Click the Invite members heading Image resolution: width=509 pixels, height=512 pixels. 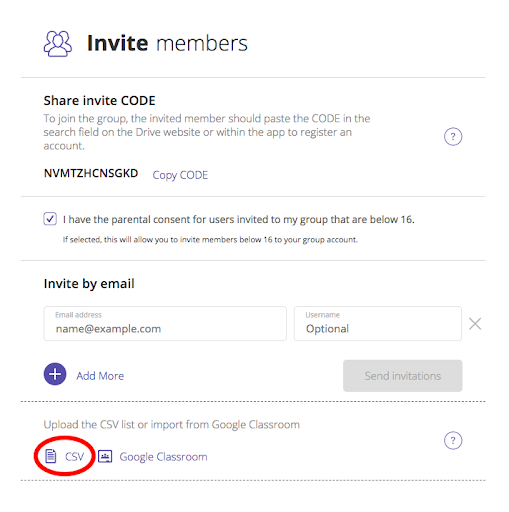[x=167, y=43]
